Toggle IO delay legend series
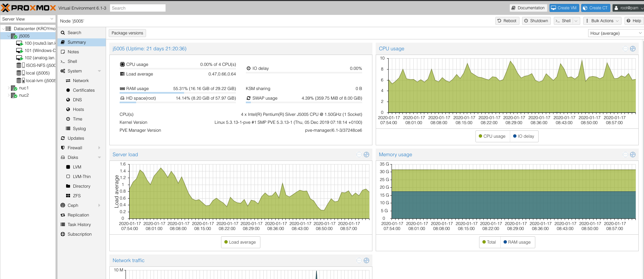This screenshot has height=279, width=644. [524, 136]
